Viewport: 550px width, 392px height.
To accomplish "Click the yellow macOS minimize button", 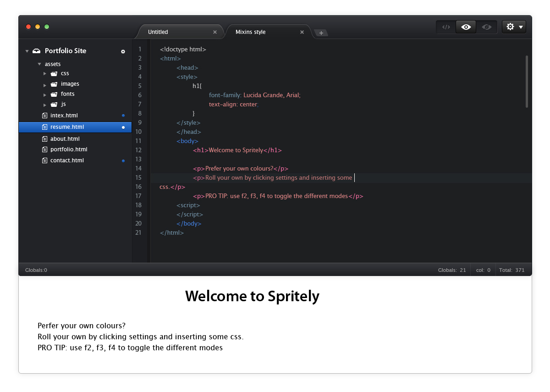I will [38, 27].
